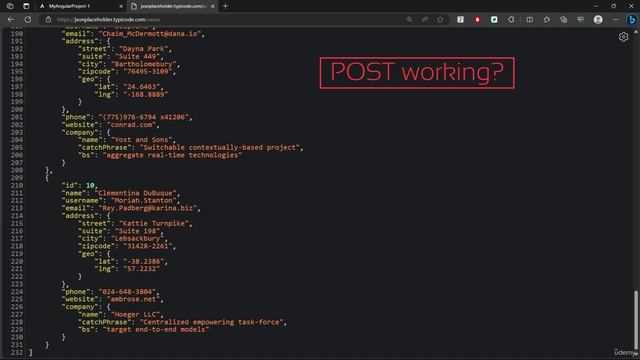Close the MyAngularProject-1 tab
This screenshot has width=640, height=360.
pyautogui.click(x=121, y=6)
